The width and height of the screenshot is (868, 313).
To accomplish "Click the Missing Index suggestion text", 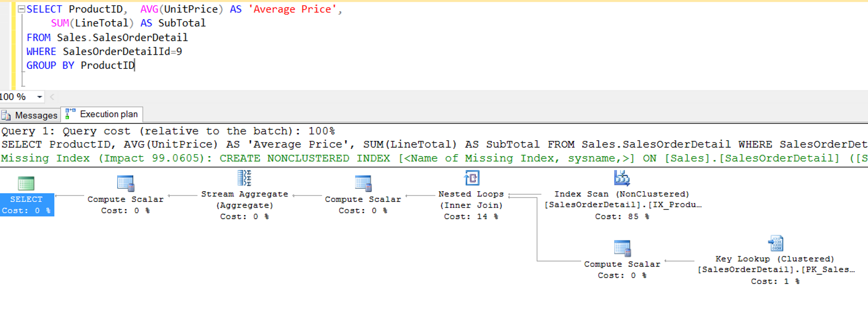I will pyautogui.click(x=434, y=158).
